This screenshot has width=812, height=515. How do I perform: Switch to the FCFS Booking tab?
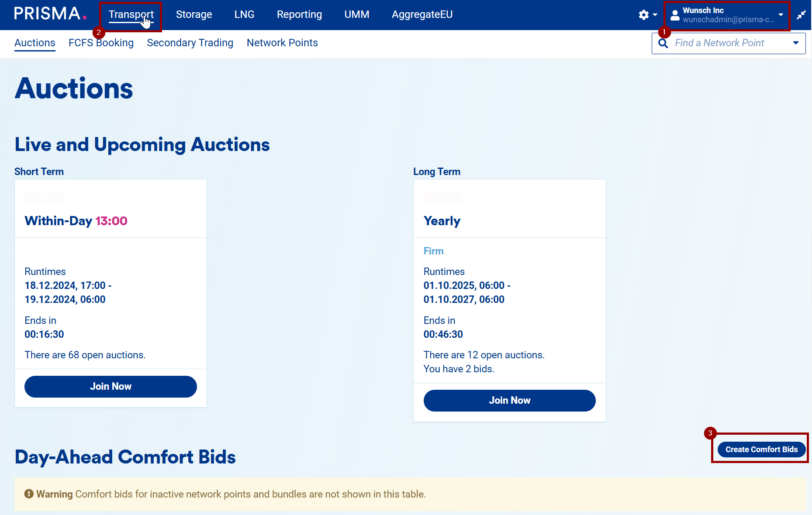click(101, 43)
